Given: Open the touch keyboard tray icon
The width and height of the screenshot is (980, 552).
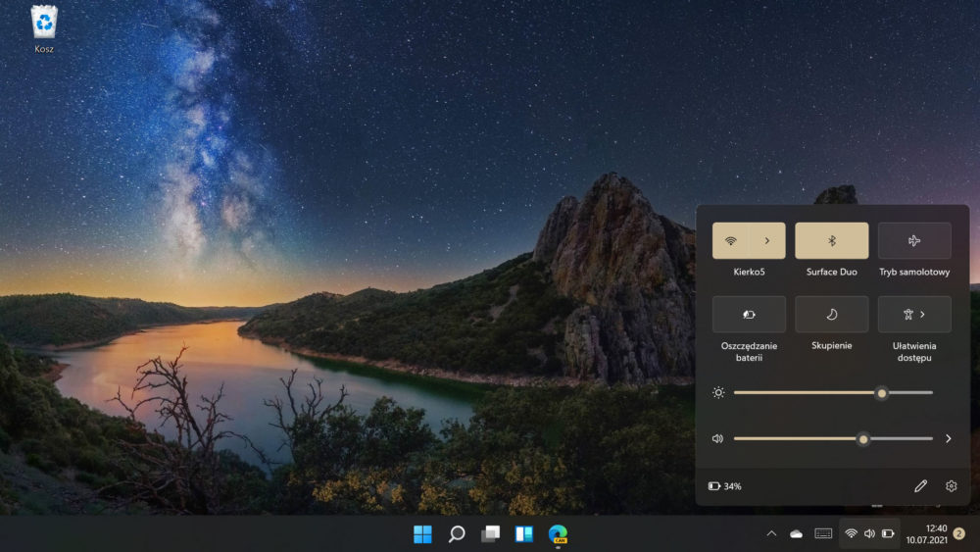Looking at the screenshot, I should pyautogui.click(x=823, y=534).
